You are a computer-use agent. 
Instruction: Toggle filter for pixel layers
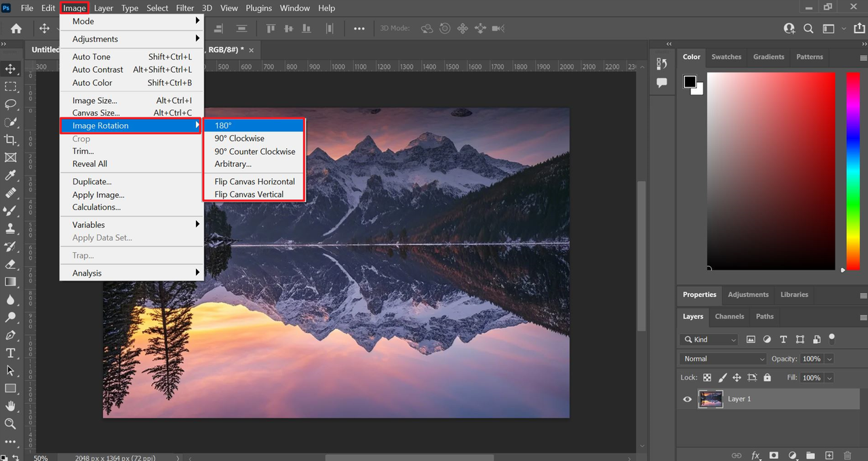tap(751, 340)
